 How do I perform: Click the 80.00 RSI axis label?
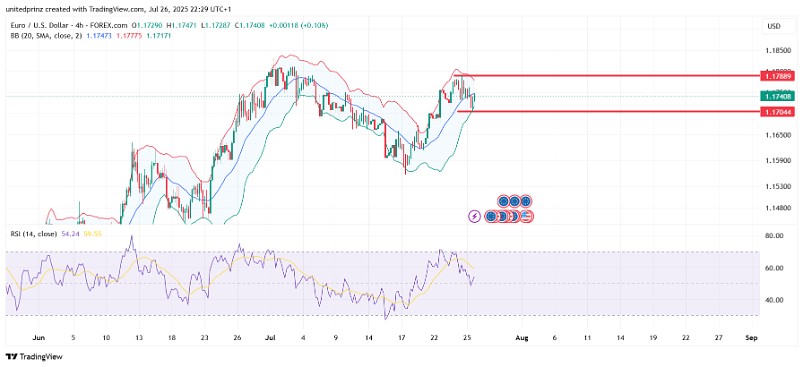click(x=773, y=236)
